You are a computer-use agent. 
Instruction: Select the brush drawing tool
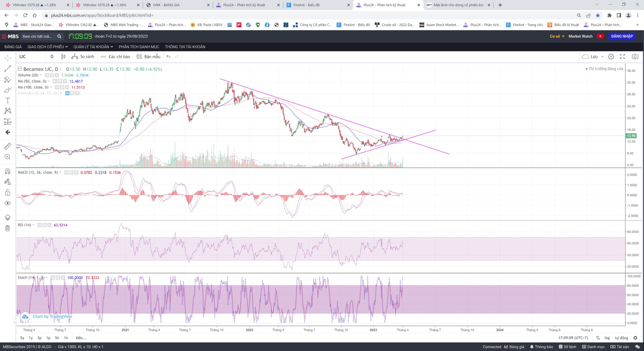8,90
